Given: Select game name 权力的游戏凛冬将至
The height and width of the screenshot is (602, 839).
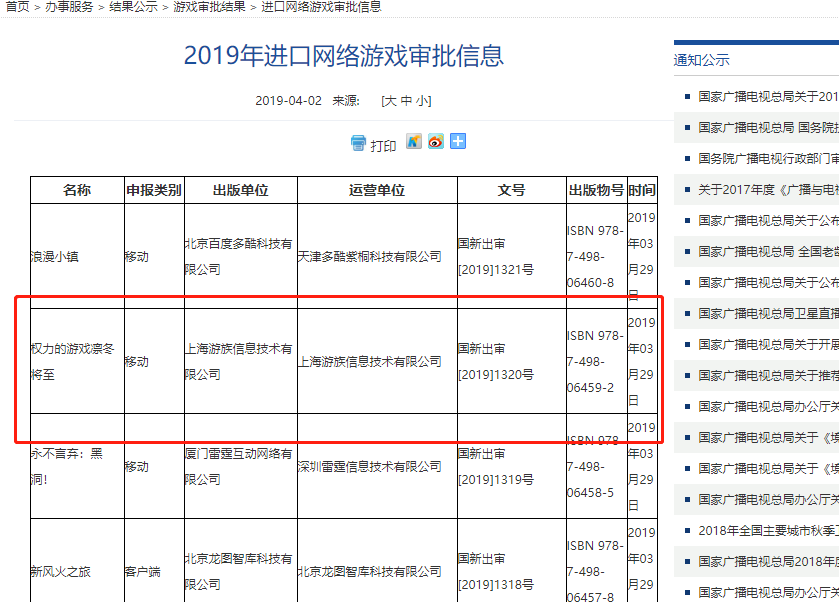Looking at the screenshot, I should pyautogui.click(x=73, y=362).
